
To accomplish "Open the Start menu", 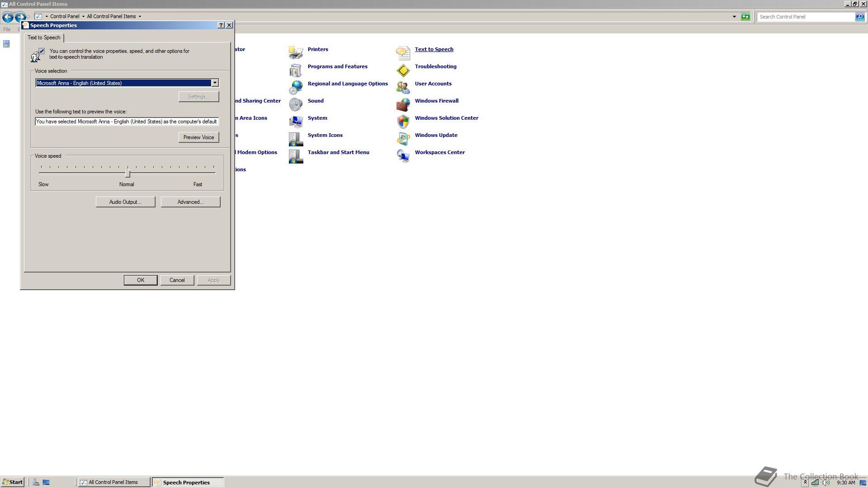I will click(12, 482).
